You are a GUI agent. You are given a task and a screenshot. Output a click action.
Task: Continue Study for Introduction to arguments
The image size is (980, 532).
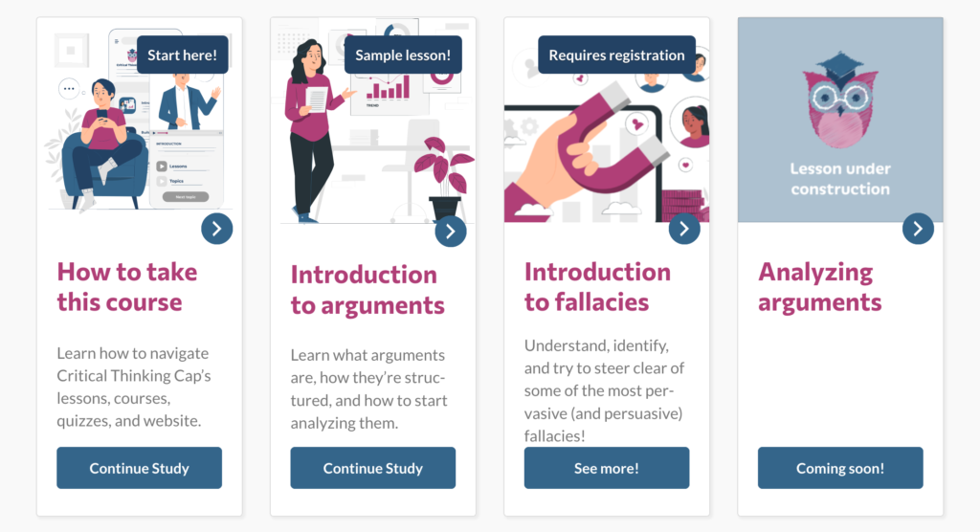tap(373, 468)
